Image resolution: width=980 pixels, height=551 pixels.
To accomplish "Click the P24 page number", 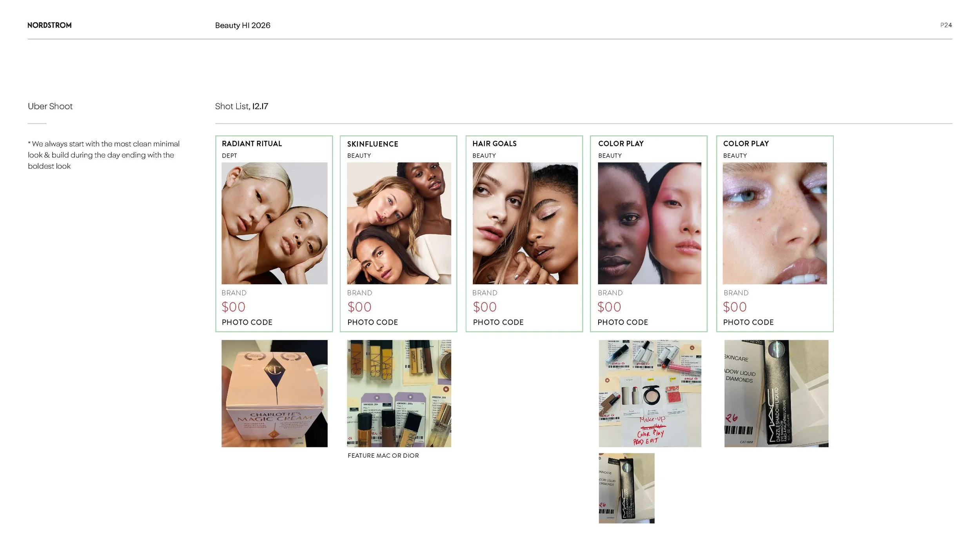I will pos(946,25).
